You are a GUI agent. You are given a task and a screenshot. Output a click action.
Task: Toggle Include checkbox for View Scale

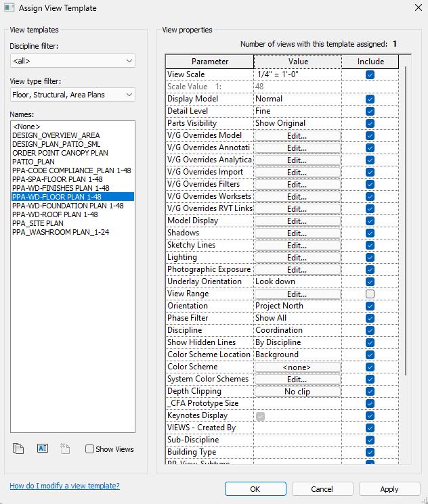370,74
